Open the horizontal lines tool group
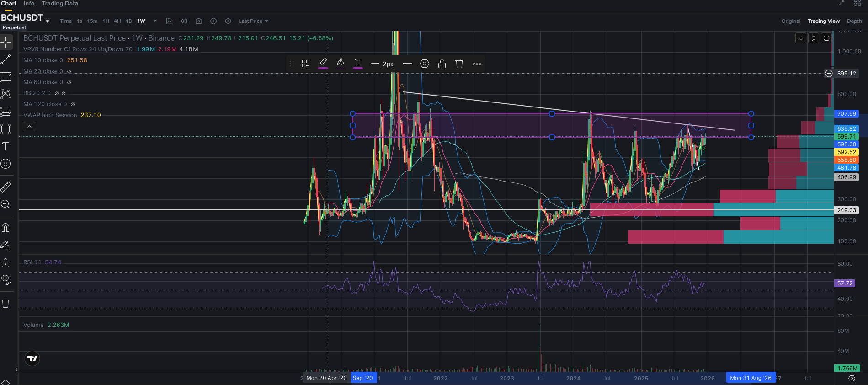The image size is (868, 385). [x=6, y=77]
